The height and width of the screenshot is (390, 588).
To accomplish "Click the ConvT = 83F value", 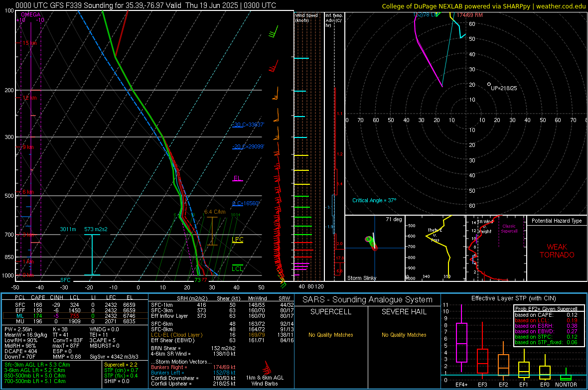I will point(68,341).
